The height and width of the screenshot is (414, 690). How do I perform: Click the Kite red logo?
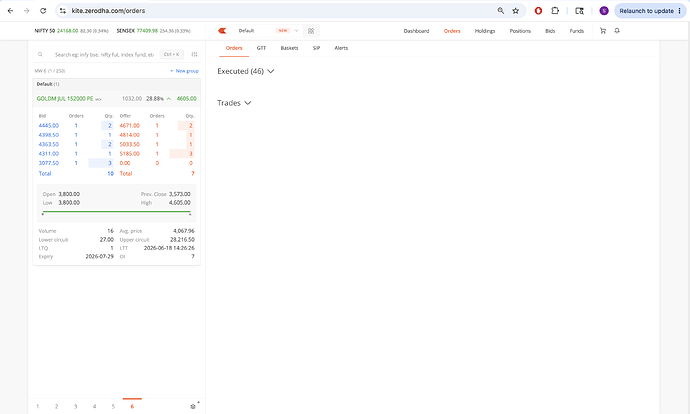pyautogui.click(x=222, y=30)
